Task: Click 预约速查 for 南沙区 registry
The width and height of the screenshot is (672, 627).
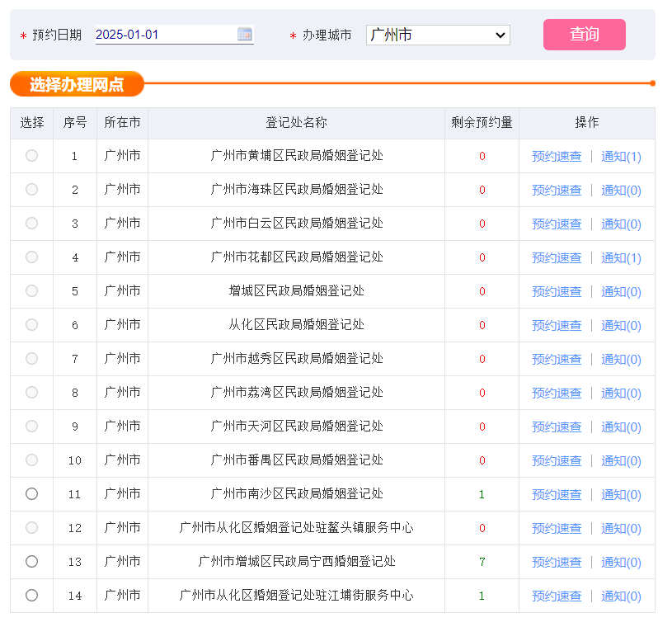Action: 557,494
